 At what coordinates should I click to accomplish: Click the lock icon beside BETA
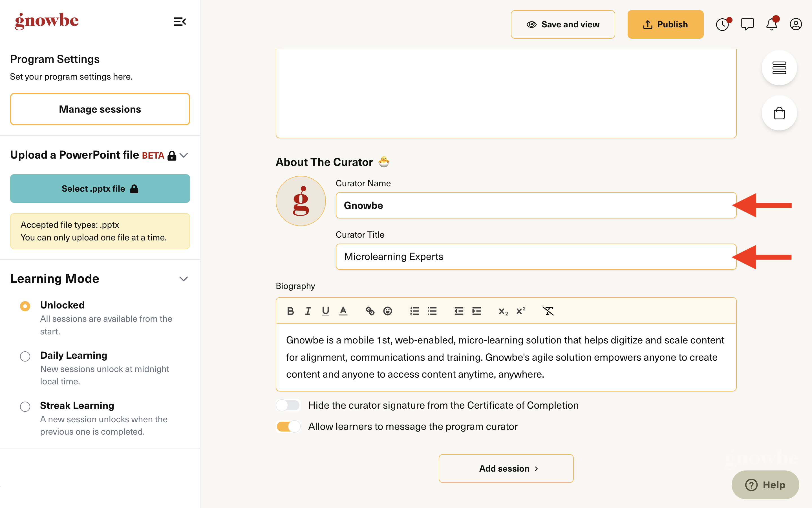pyautogui.click(x=172, y=156)
